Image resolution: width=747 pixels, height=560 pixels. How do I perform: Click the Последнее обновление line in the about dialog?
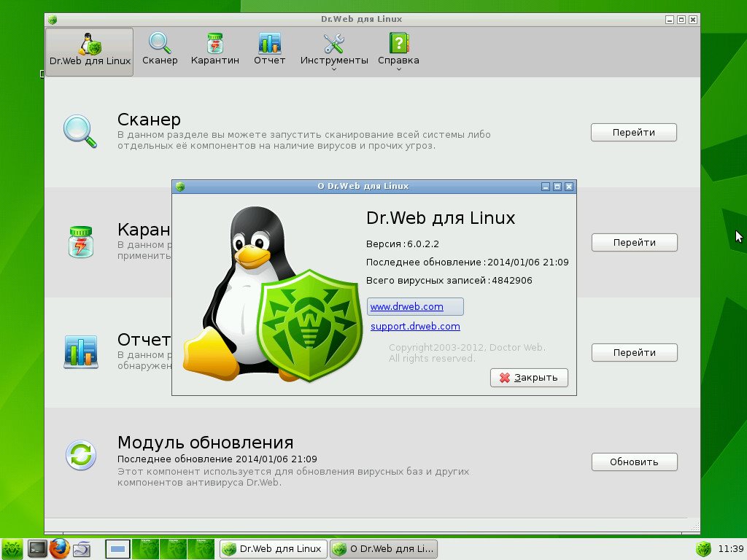coord(468,262)
